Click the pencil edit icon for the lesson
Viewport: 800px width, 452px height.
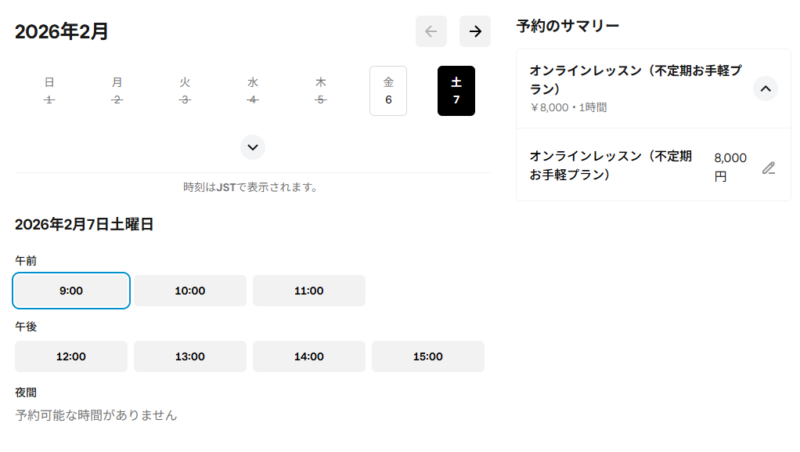click(x=768, y=168)
